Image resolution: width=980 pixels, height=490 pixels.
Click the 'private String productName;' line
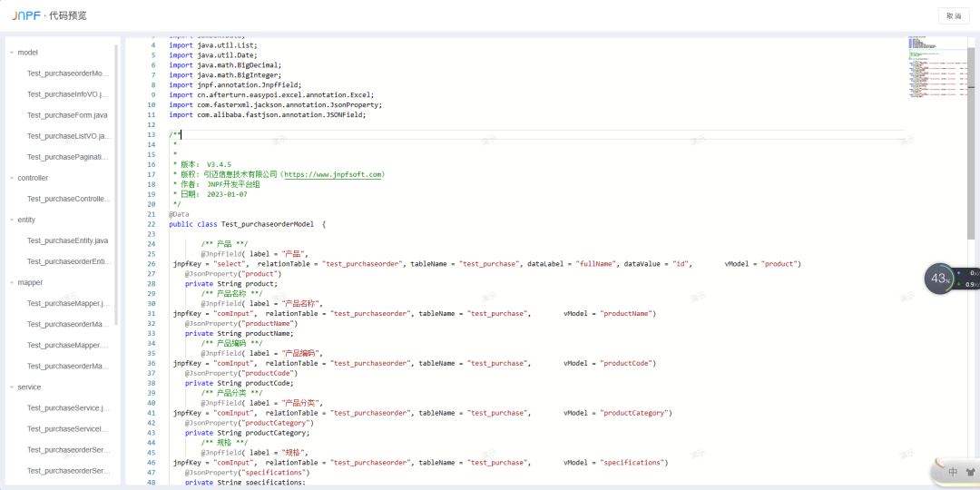pyautogui.click(x=240, y=333)
